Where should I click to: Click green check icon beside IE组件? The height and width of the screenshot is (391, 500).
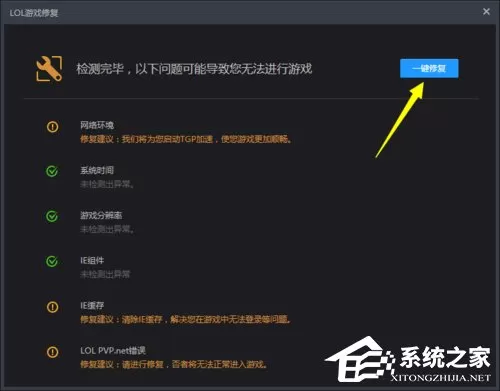pyautogui.click(x=52, y=261)
